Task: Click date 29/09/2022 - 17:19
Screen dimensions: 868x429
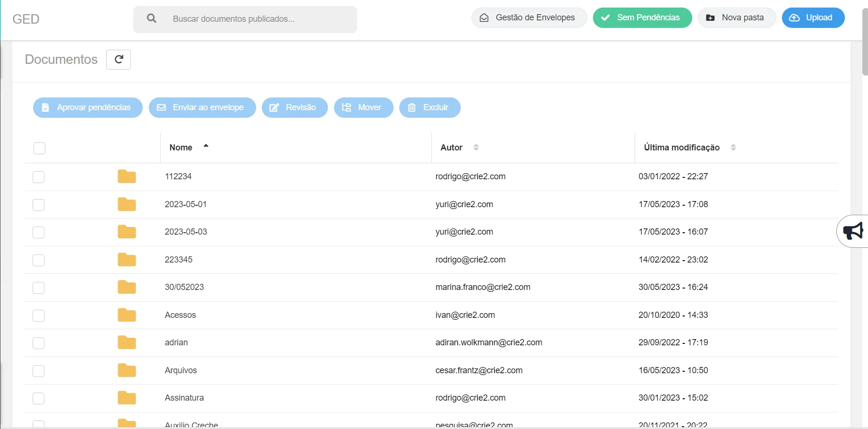Action: click(673, 342)
